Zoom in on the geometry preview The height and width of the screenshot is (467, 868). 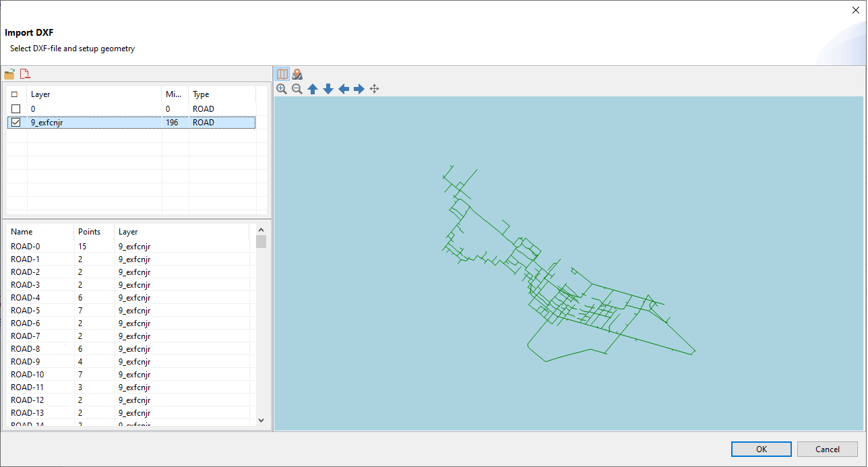click(x=282, y=89)
